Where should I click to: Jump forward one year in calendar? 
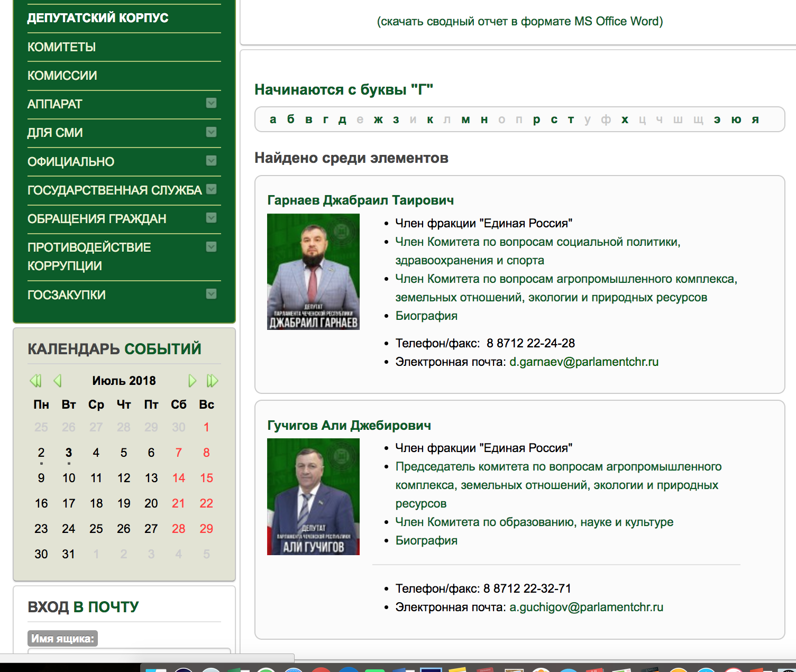pyautogui.click(x=212, y=381)
